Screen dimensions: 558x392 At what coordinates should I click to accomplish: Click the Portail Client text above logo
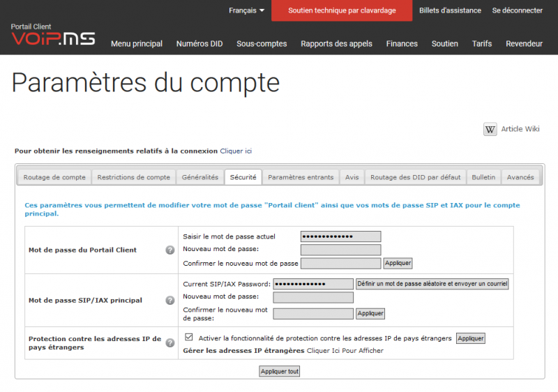pyautogui.click(x=31, y=27)
